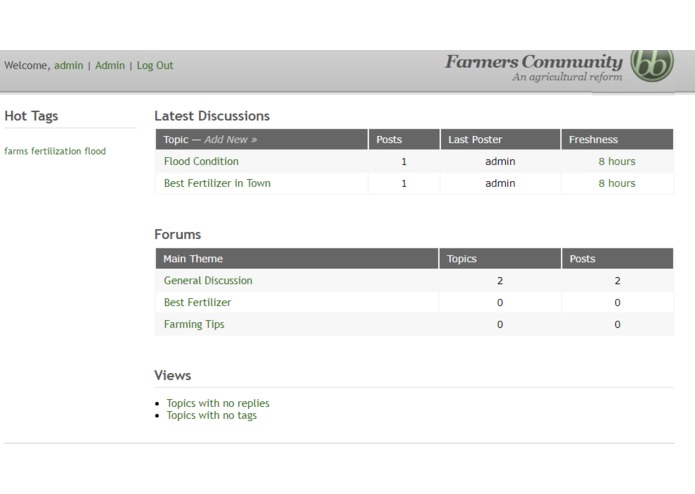This screenshot has width=695, height=494.
Task: Click post count 1 for Best Fertilizer in Town
Action: pyautogui.click(x=404, y=183)
